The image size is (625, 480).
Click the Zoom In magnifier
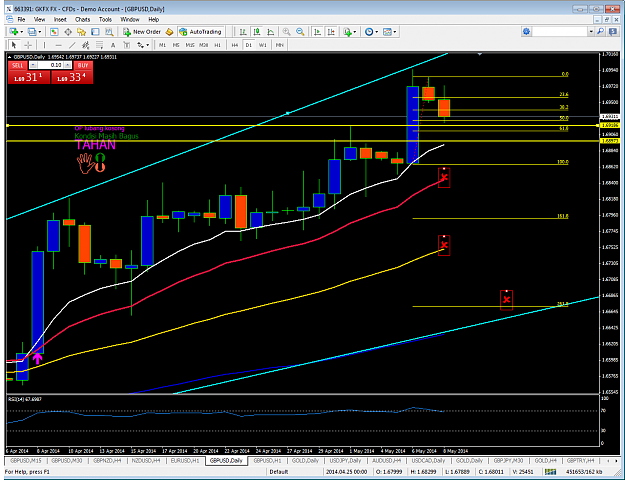tap(286, 32)
